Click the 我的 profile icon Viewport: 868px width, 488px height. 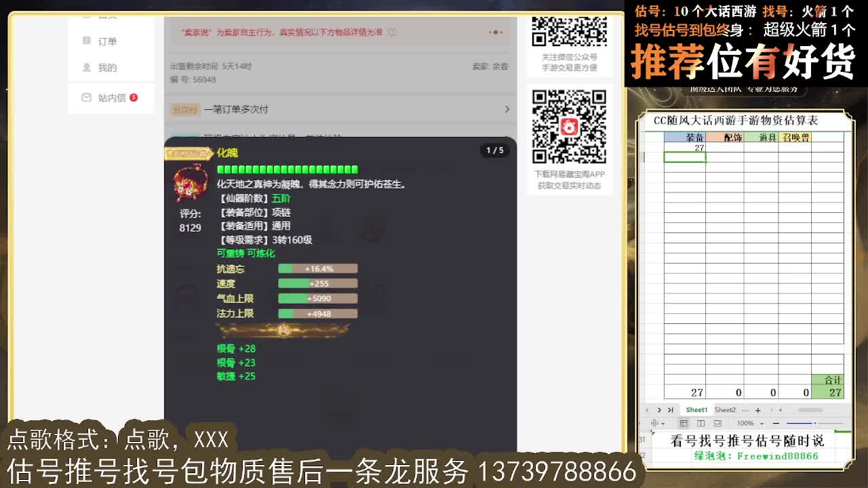click(86, 68)
